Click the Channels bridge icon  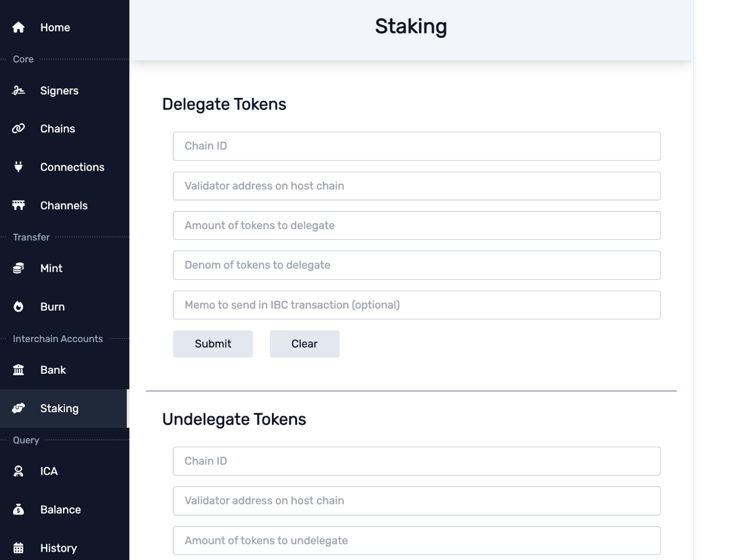(x=18, y=205)
